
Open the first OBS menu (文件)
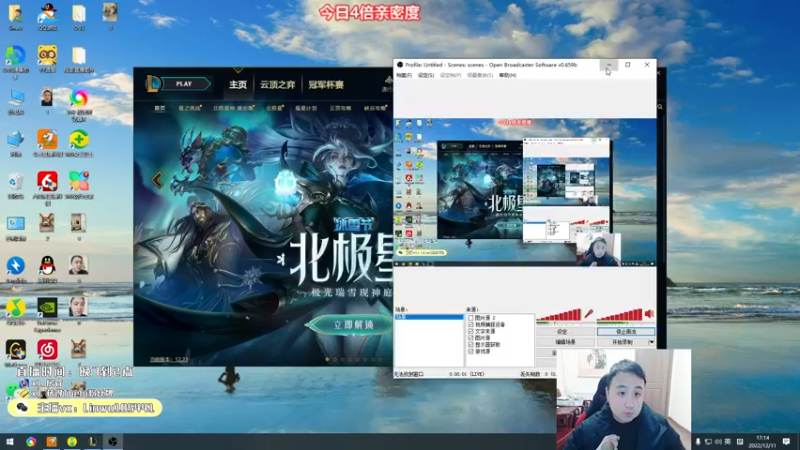coord(404,75)
